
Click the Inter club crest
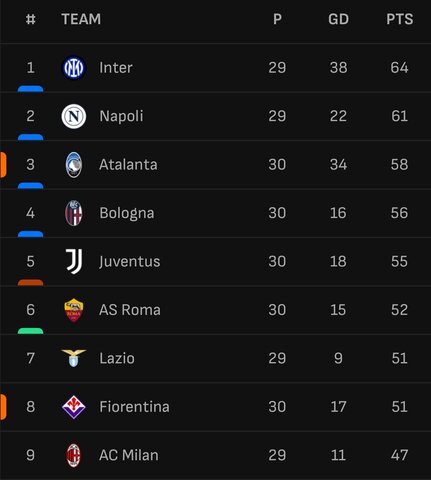(x=74, y=68)
